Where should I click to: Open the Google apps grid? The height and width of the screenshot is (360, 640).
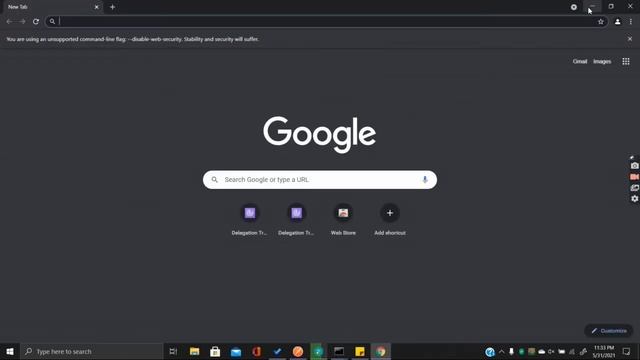tap(626, 62)
